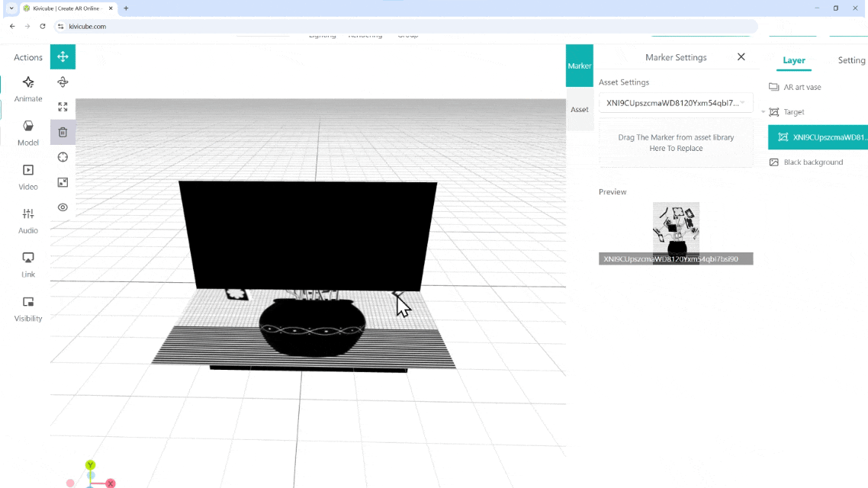The width and height of the screenshot is (868, 488).
Task: Open the Visibility action
Action: click(28, 307)
